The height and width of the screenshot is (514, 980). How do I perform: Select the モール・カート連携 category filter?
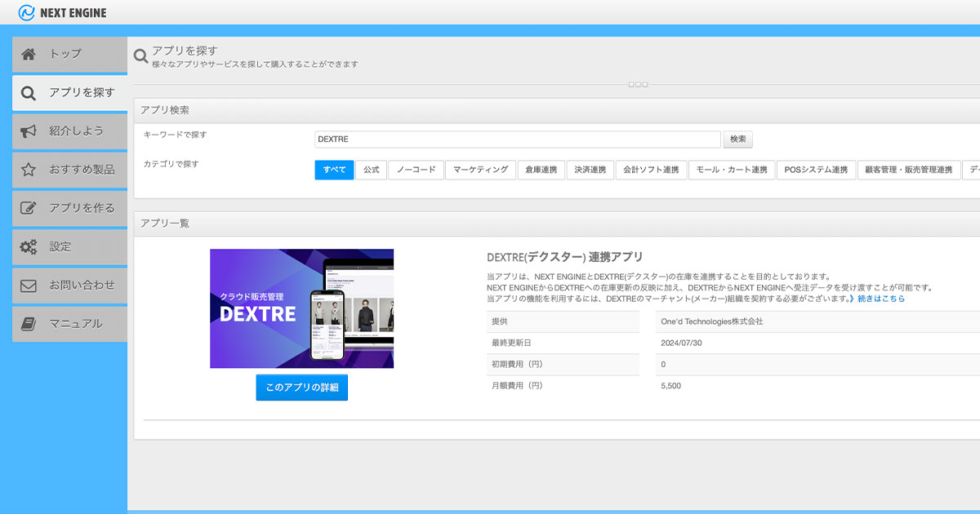click(731, 170)
